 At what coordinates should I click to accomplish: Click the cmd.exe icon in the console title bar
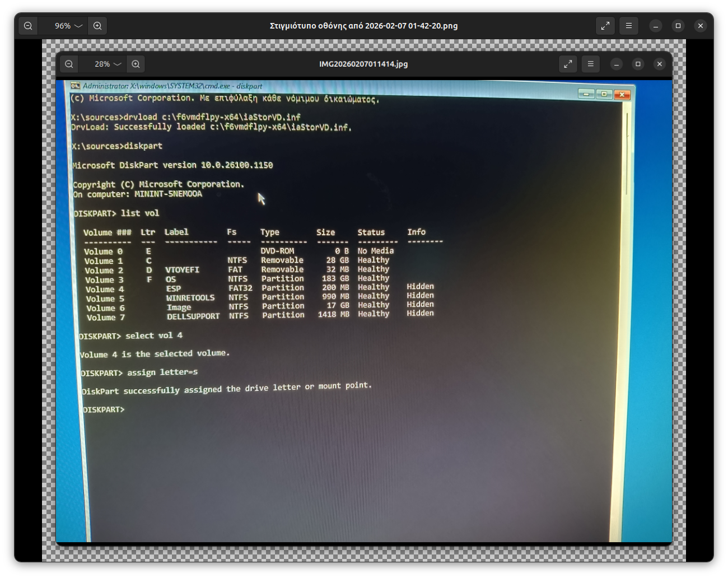coord(74,86)
